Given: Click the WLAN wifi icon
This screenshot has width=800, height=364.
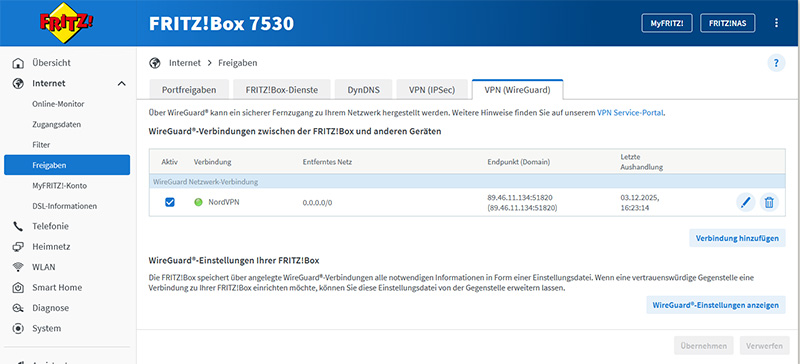Looking at the screenshot, I should [18, 267].
